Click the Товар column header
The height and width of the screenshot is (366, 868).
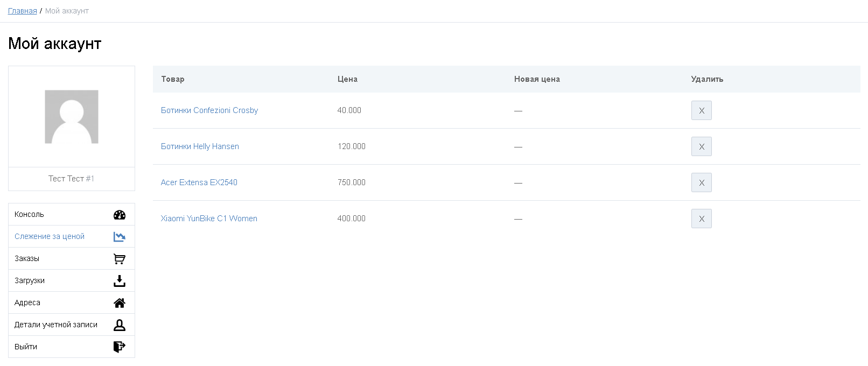tap(173, 79)
